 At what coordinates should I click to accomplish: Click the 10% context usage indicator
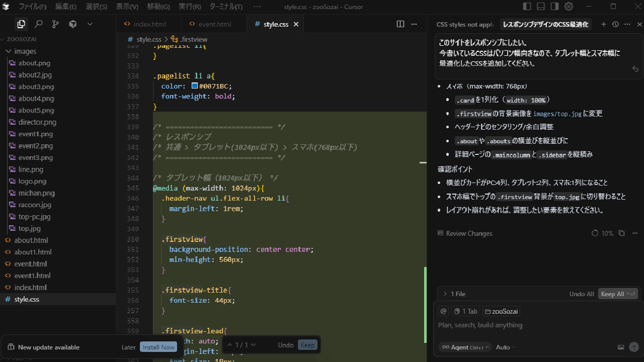[603, 233]
